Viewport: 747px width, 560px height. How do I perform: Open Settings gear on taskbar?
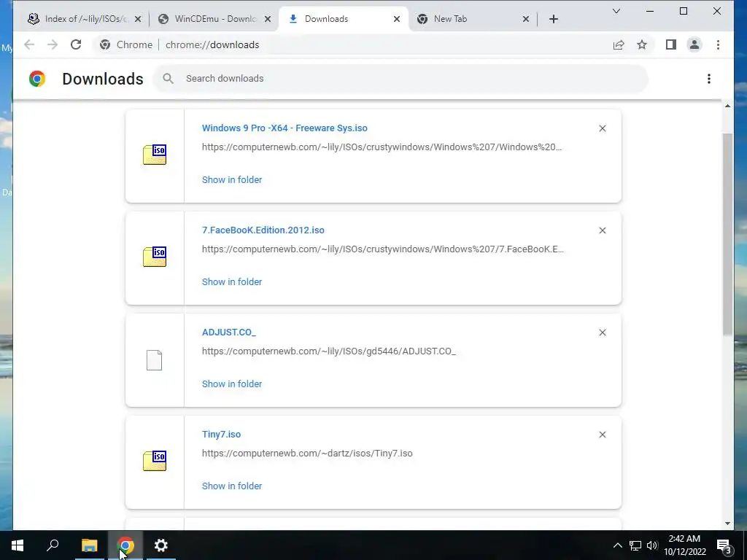[161, 545]
